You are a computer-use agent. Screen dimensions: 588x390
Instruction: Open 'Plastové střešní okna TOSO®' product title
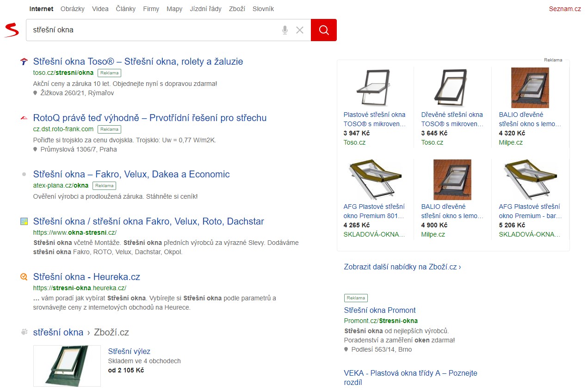(x=375, y=119)
